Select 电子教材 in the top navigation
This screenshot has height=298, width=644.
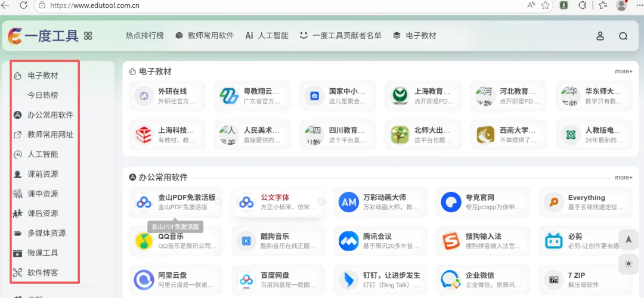[x=414, y=36]
